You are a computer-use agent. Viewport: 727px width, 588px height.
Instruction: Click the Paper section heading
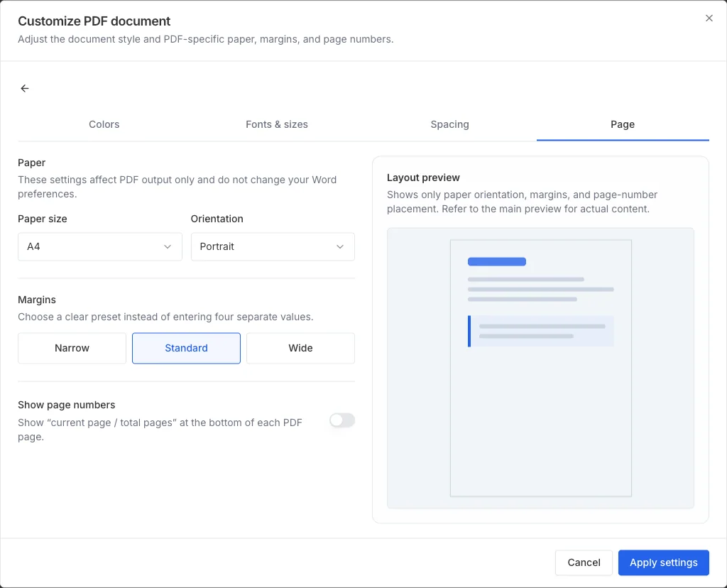click(31, 163)
